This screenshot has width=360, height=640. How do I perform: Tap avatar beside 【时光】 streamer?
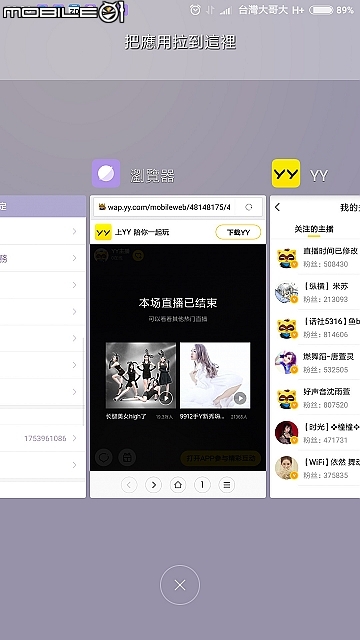[287, 433]
